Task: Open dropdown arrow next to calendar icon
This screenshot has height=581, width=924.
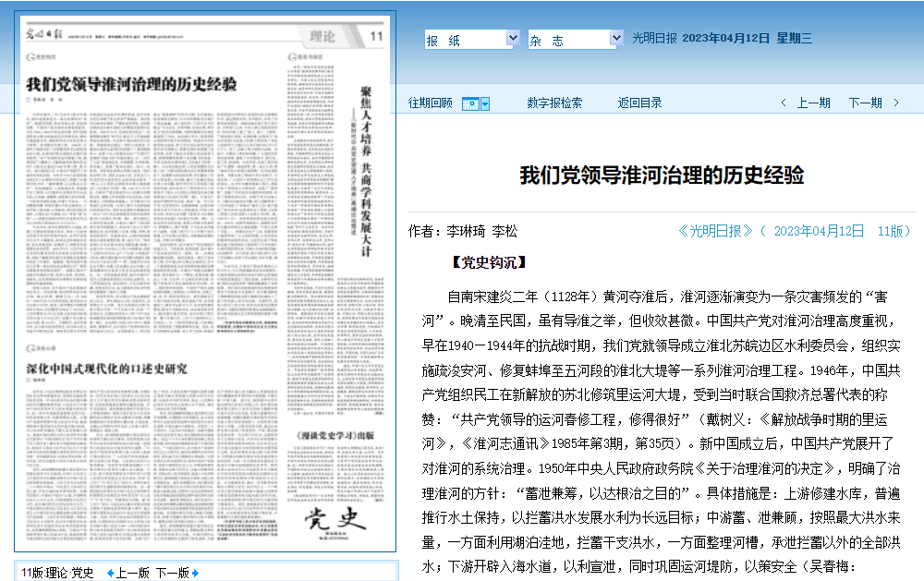Action: (485, 103)
